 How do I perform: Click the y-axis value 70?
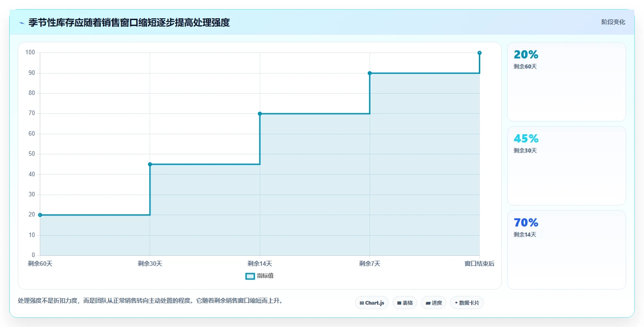[x=32, y=113]
